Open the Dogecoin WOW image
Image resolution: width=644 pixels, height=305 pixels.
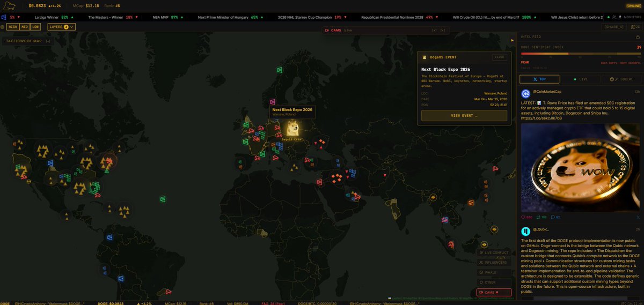[581, 167]
